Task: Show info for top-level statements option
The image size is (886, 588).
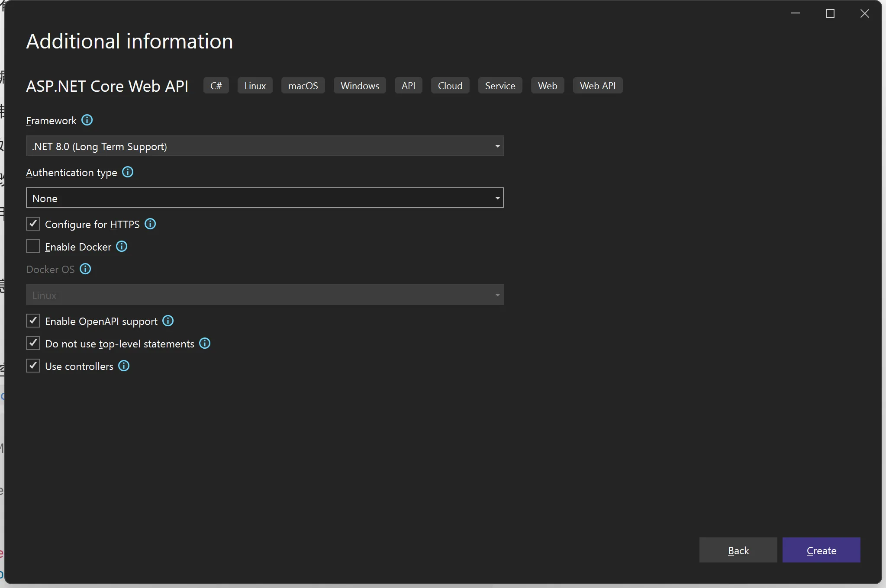Action: [205, 343]
